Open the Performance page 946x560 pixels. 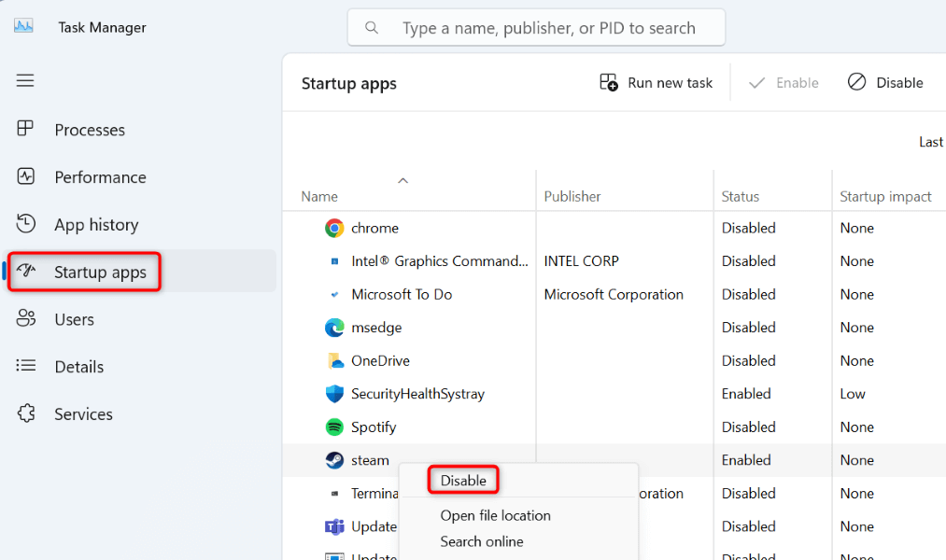tap(100, 177)
